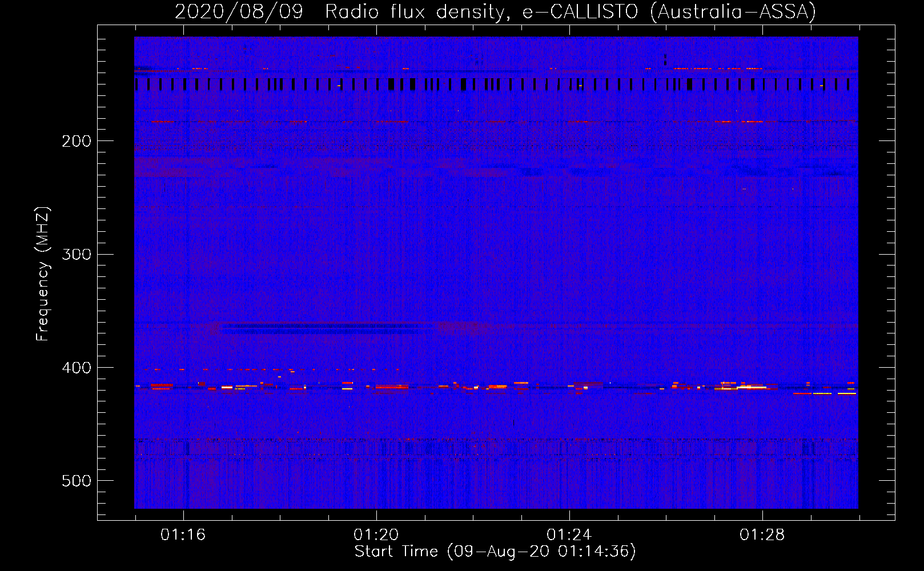Click the 300 frequency tick label

click(x=77, y=254)
